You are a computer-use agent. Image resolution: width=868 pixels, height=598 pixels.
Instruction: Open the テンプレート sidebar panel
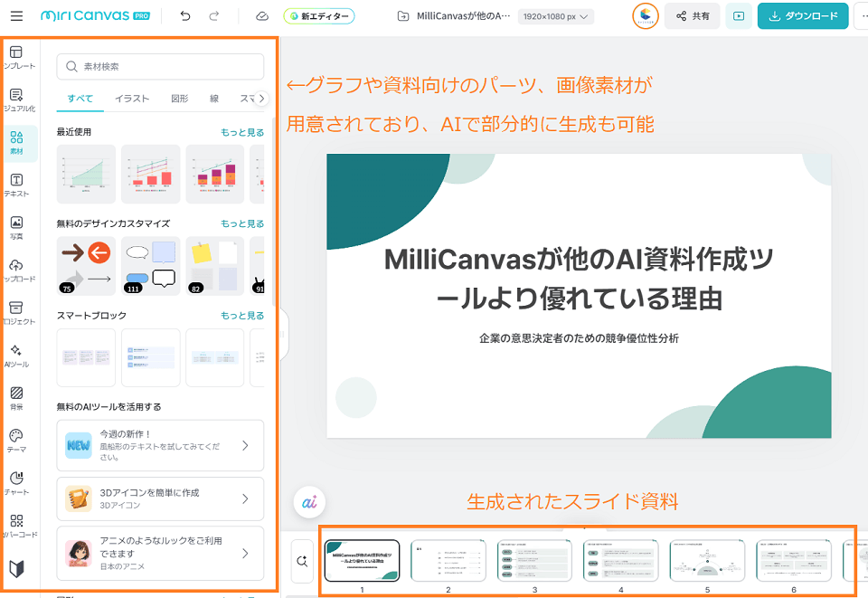(16, 58)
